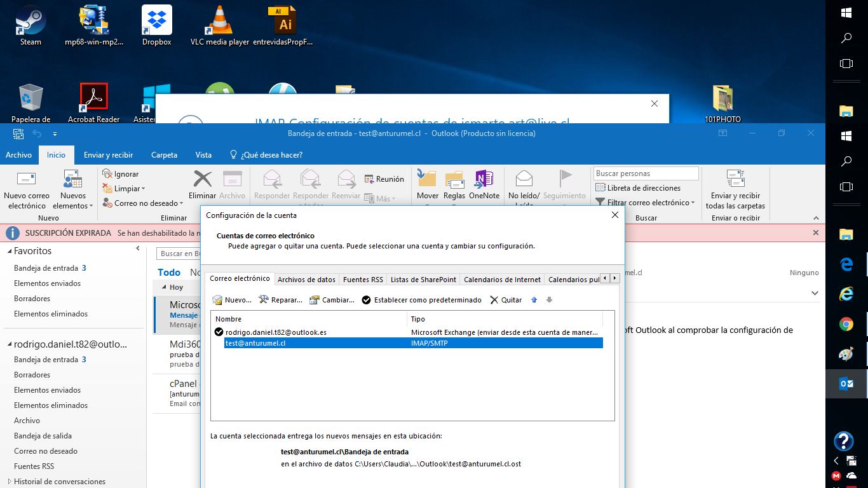Viewport: 868px width, 488px height.
Task: Open the VLC media player desktop icon
Action: pyautogui.click(x=220, y=25)
